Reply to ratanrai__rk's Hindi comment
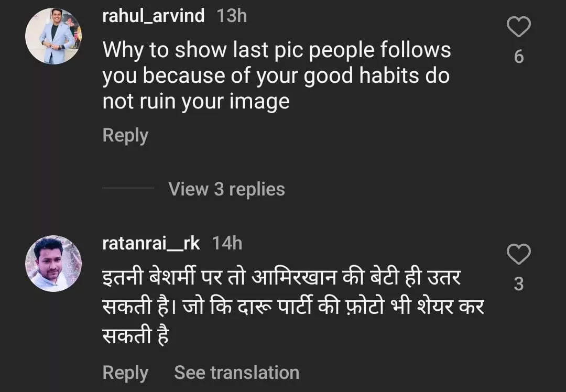This screenshot has height=392, width=566. tap(125, 373)
